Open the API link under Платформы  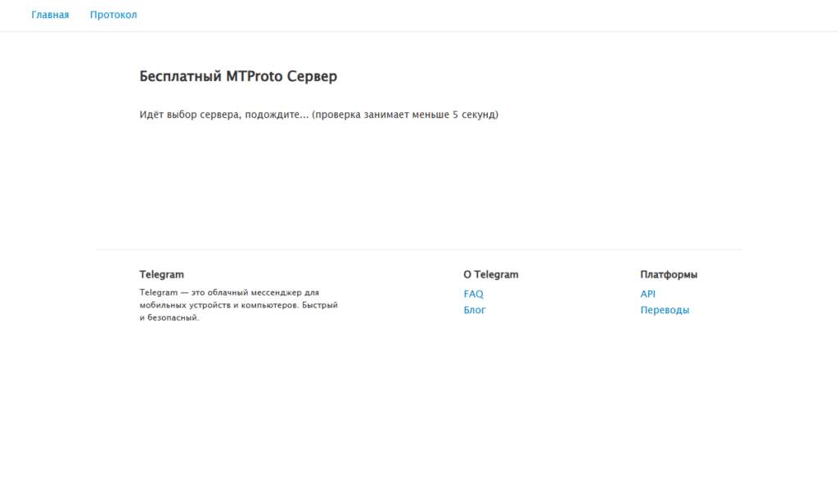pos(647,294)
